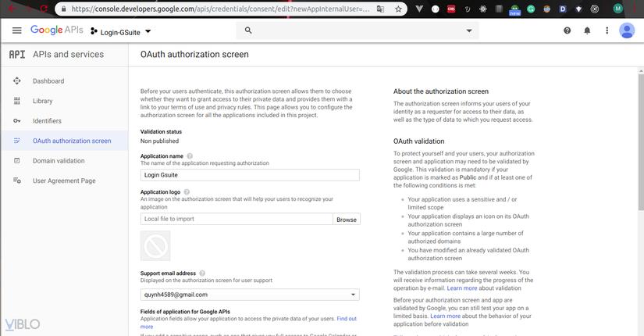Click the application logo placeholder thumbnail
644x336 pixels.
tap(155, 247)
